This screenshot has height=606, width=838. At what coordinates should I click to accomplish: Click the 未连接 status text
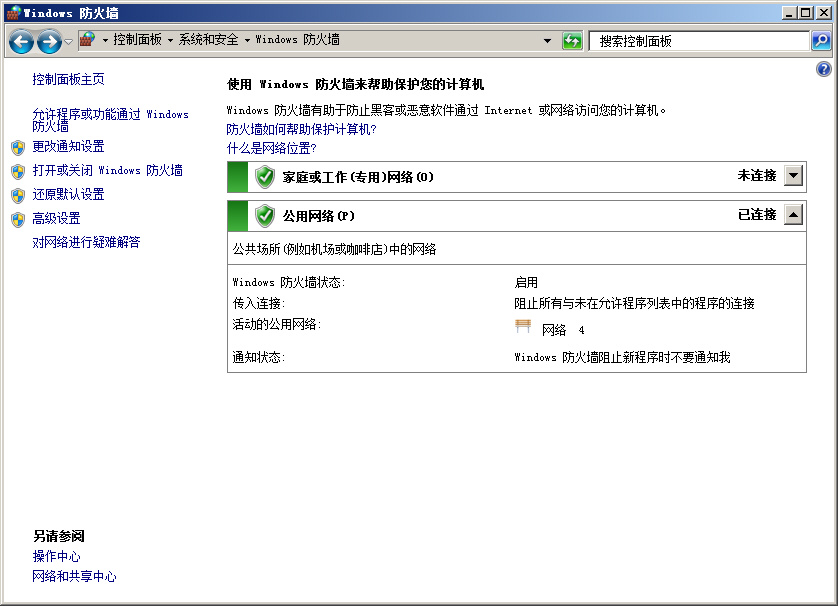click(x=757, y=175)
